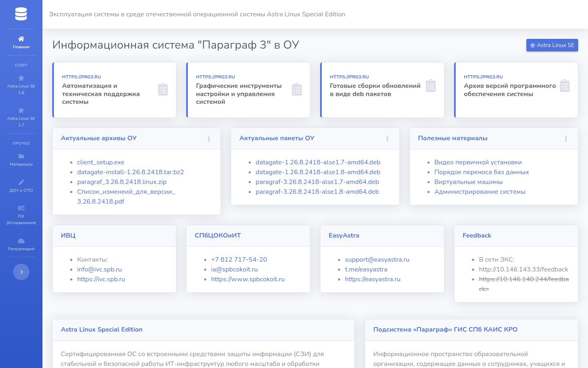
Task: Download client_setup.exe
Action: tap(101, 162)
